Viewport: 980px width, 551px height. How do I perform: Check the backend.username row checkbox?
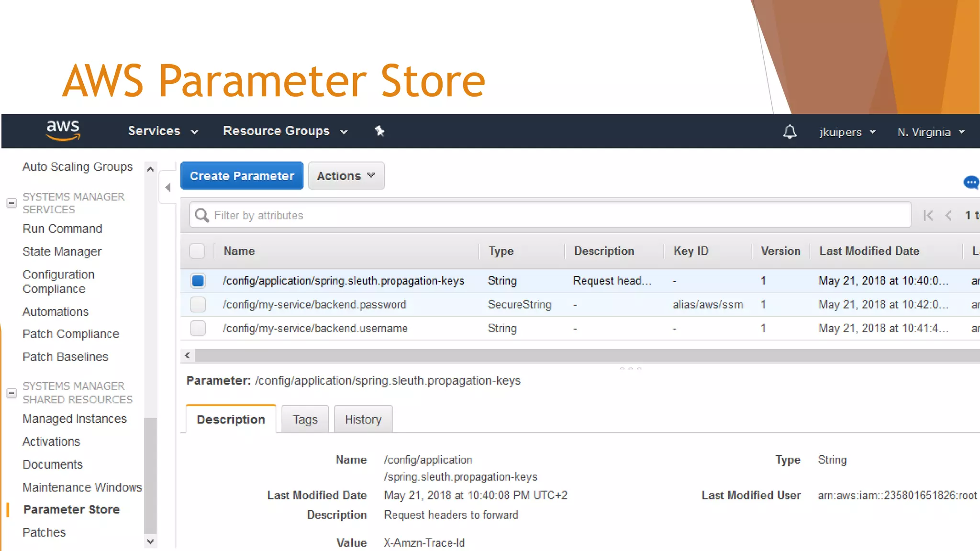pos(198,329)
